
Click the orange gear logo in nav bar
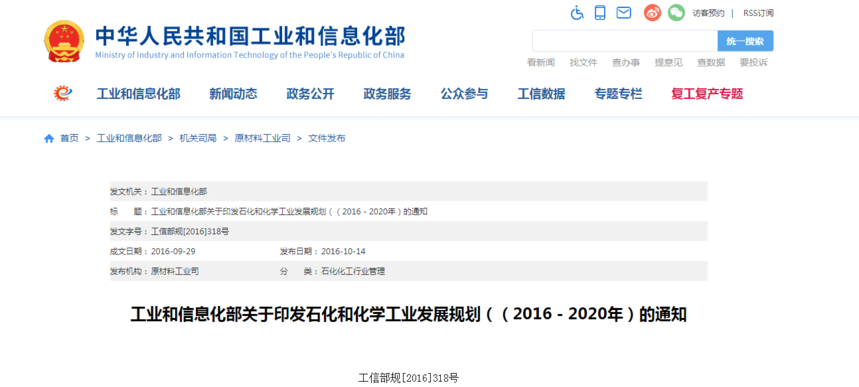63,93
